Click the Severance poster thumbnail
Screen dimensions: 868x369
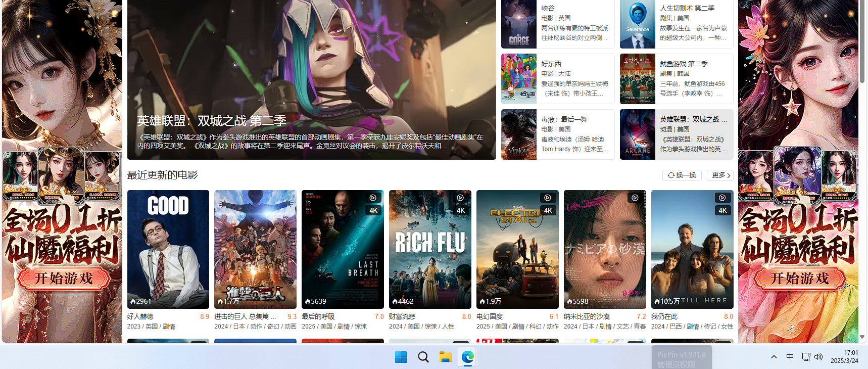(x=638, y=23)
